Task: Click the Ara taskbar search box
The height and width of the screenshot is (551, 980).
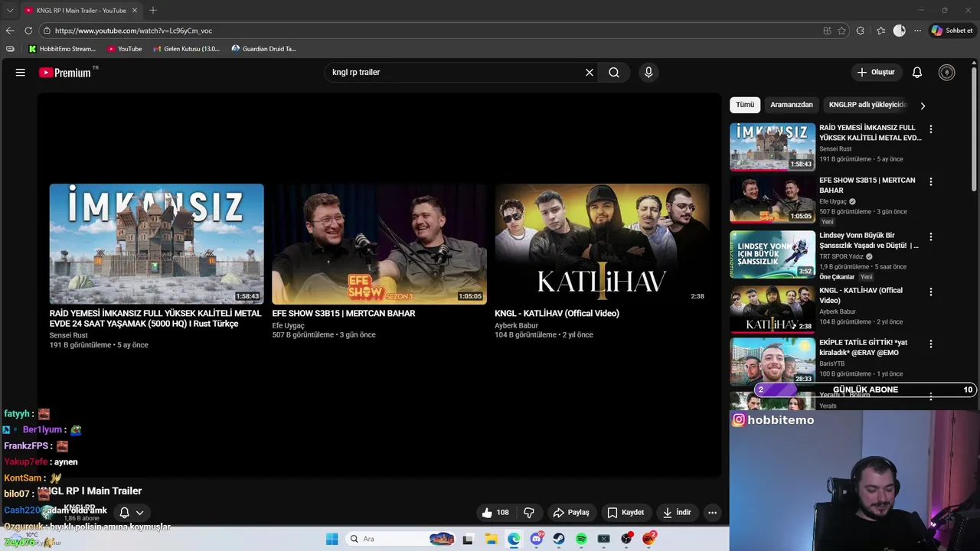Action: coord(400,539)
